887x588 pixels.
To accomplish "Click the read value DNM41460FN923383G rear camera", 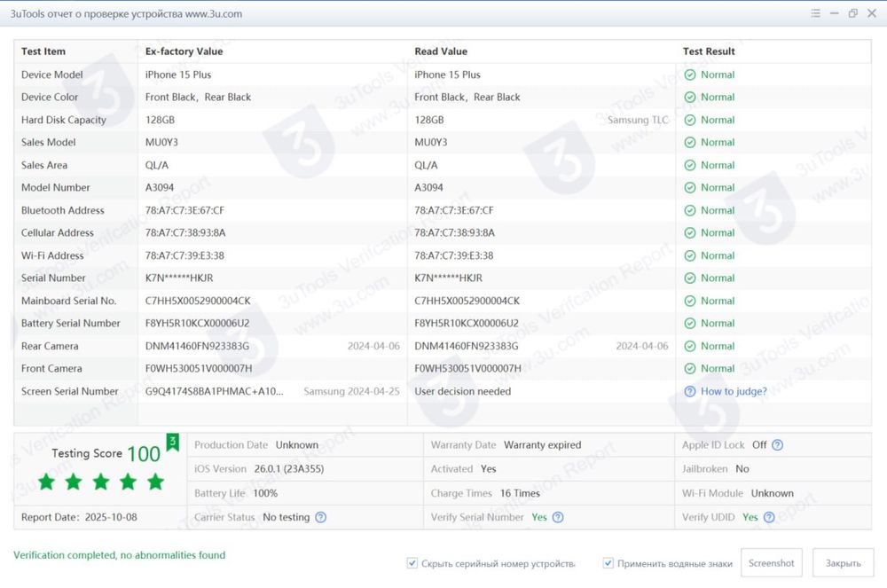I will (x=467, y=346).
